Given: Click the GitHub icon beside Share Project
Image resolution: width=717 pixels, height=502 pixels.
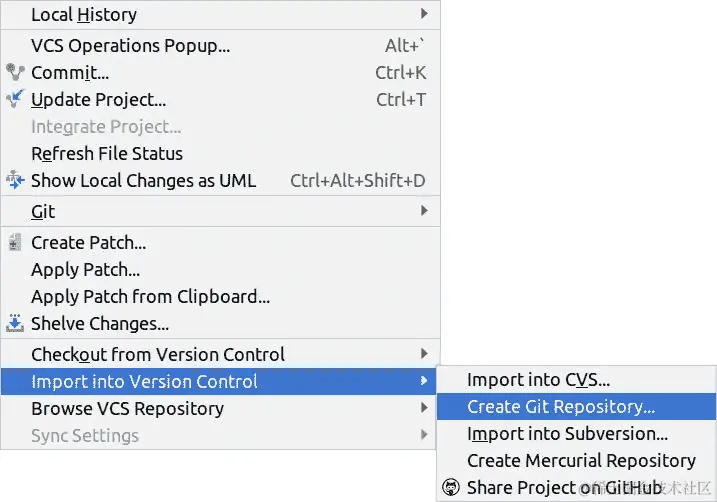Looking at the screenshot, I should [x=450, y=488].
